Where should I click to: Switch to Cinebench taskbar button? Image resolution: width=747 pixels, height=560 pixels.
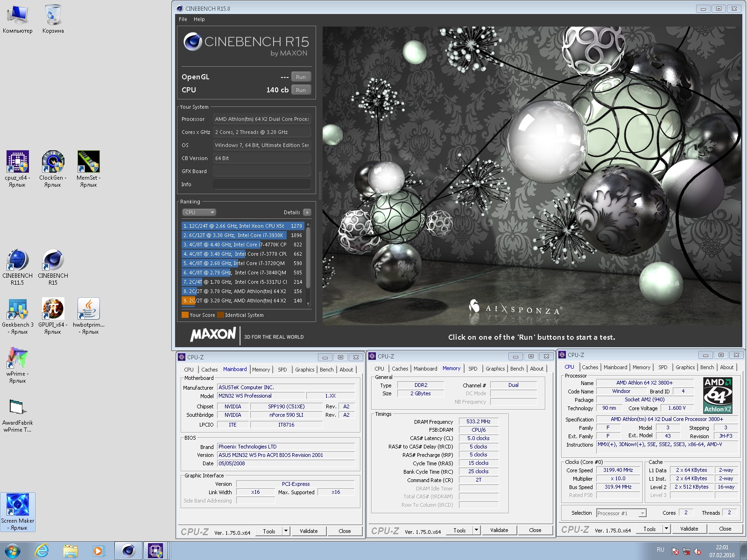tap(128, 551)
